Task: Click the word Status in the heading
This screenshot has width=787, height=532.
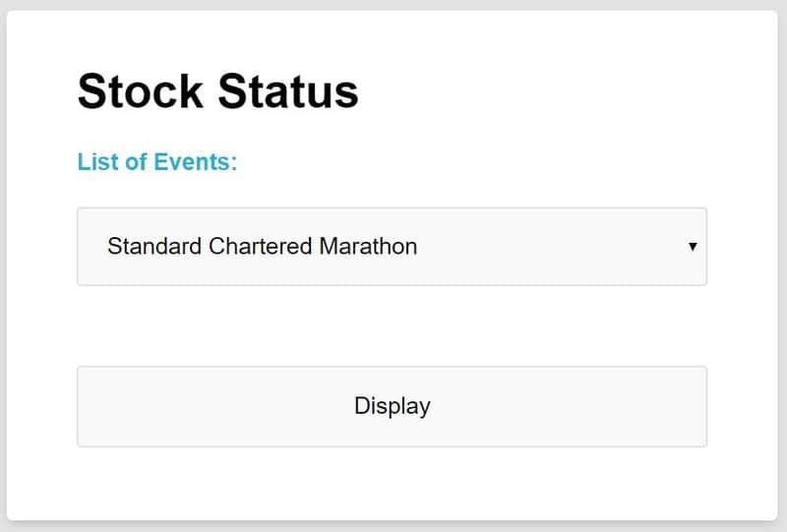Action: 288,91
